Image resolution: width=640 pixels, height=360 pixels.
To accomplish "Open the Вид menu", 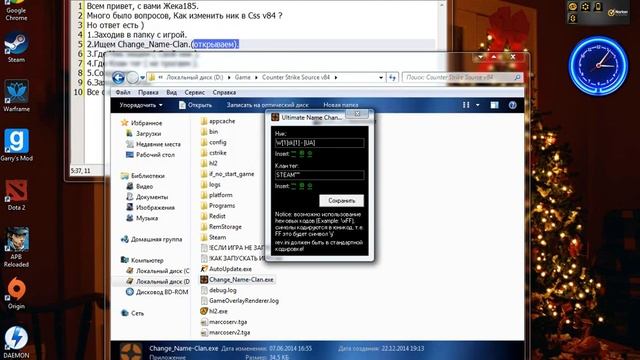I will point(171,92).
